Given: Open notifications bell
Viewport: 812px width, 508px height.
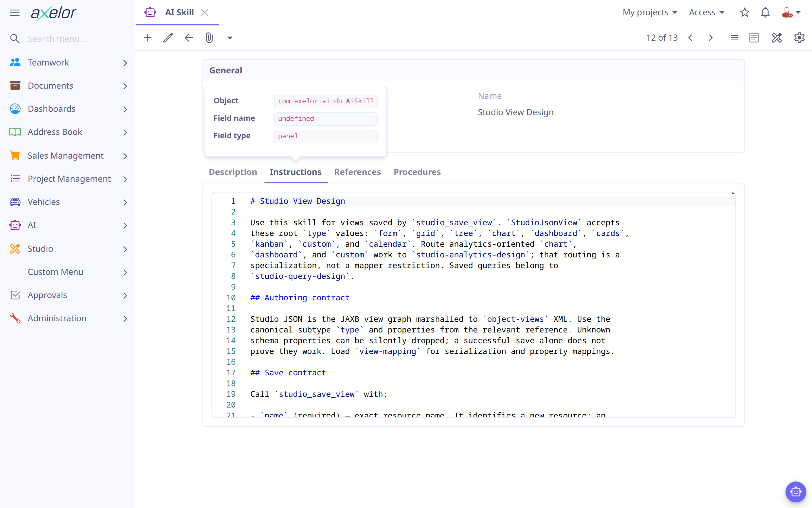Looking at the screenshot, I should coord(765,12).
